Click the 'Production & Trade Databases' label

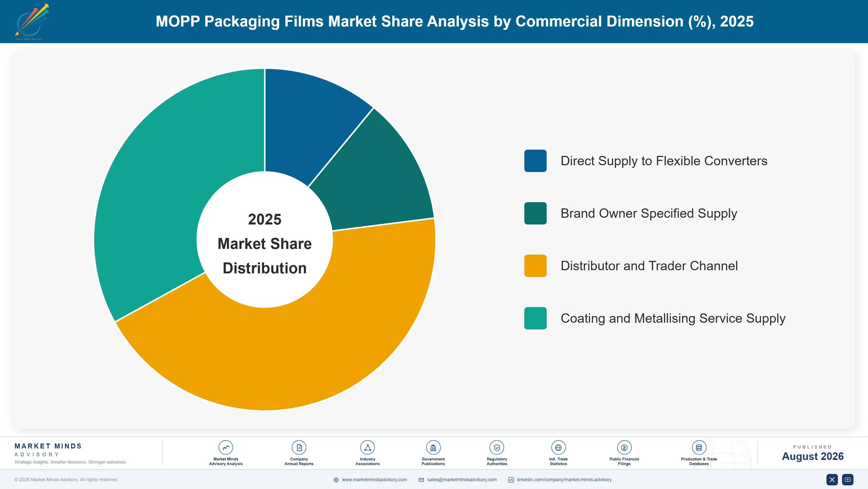pyautogui.click(x=699, y=461)
